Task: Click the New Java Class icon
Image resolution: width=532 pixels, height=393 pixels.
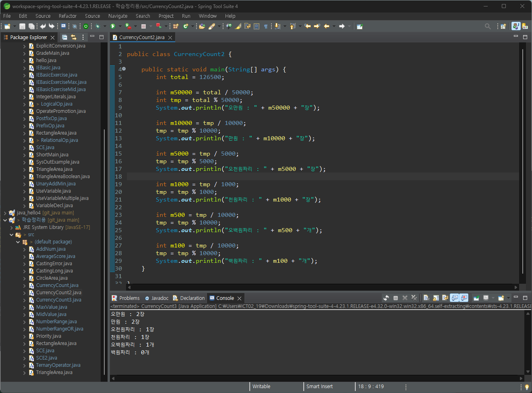Action: [x=186, y=26]
